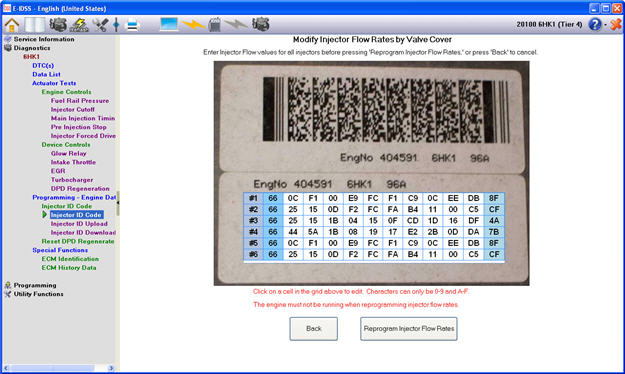The image size is (625, 374).
Task: Open Injector ID Download
Action: point(83,232)
